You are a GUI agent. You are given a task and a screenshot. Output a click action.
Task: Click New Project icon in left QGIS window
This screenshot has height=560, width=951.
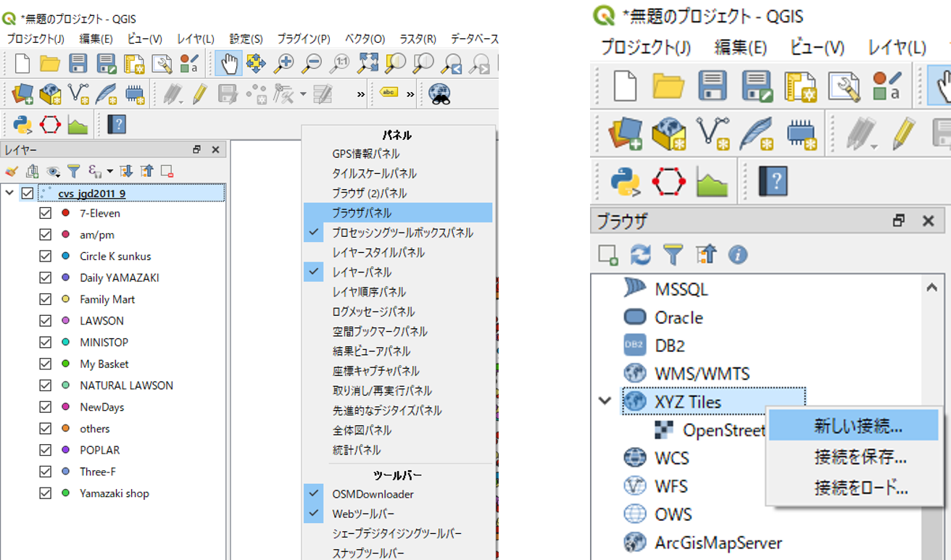click(x=22, y=64)
